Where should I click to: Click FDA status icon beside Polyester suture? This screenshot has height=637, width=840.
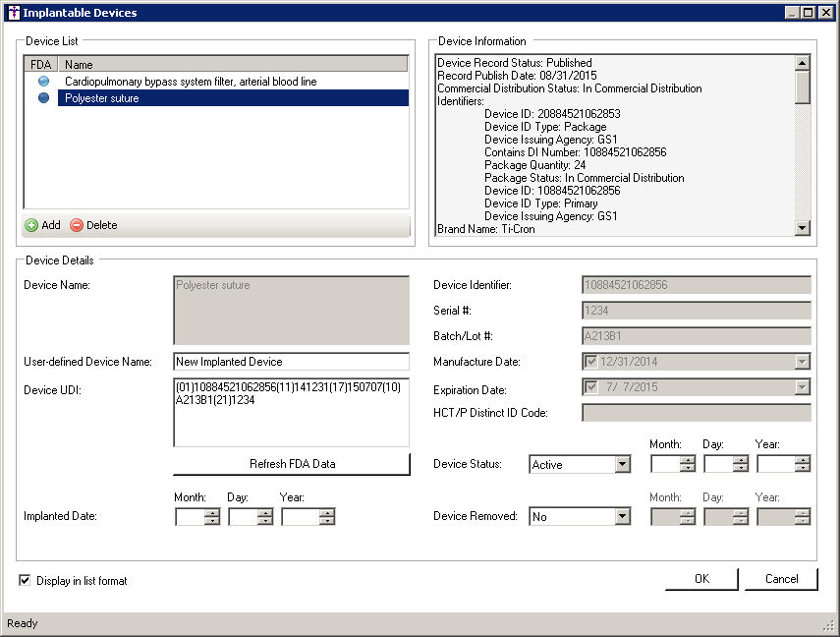(43, 98)
